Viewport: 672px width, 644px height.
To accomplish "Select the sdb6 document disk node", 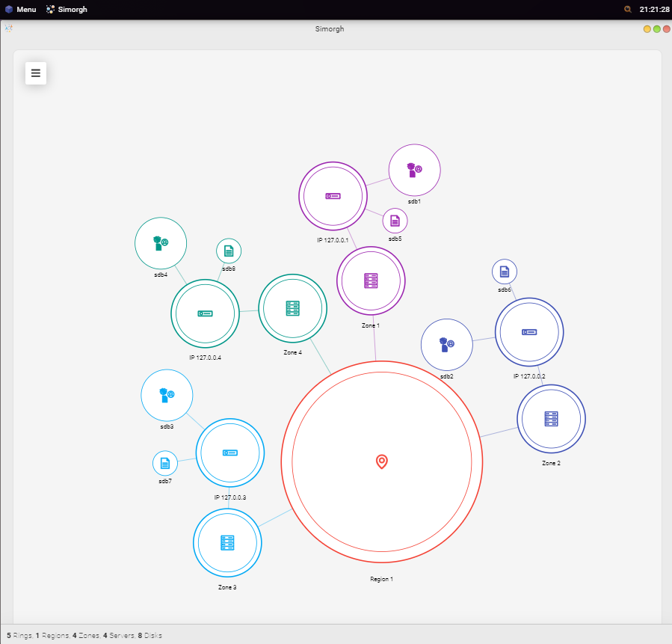I will pyautogui.click(x=505, y=272).
